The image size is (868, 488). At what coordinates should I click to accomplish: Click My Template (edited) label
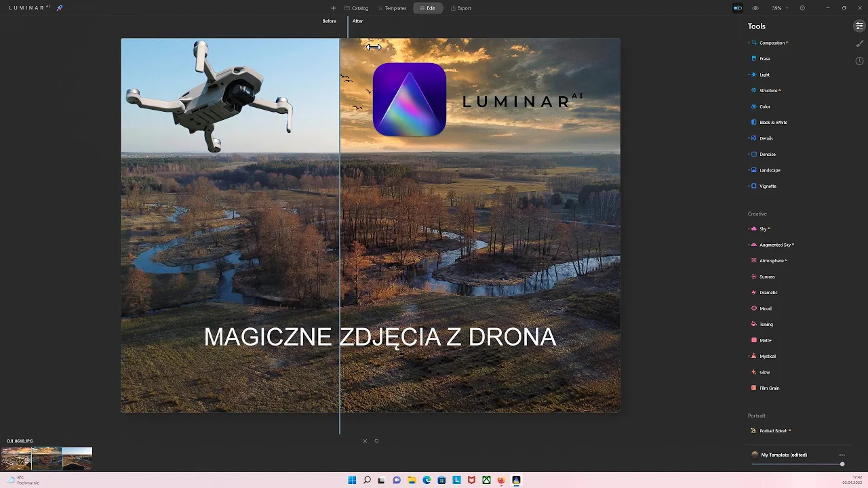[784, 455]
